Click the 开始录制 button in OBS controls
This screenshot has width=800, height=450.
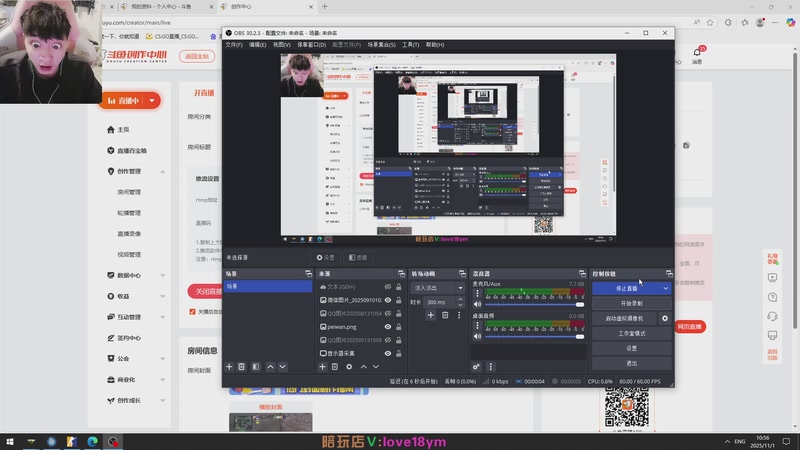click(x=632, y=304)
